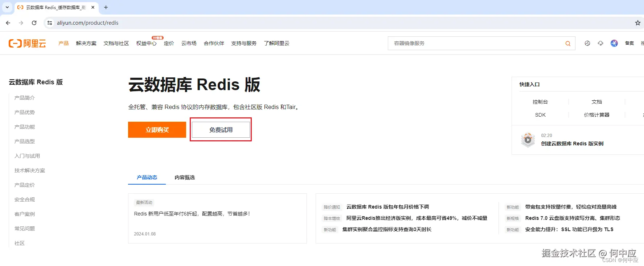Open 安全能力提升 SSL TLS news item

click(569, 229)
